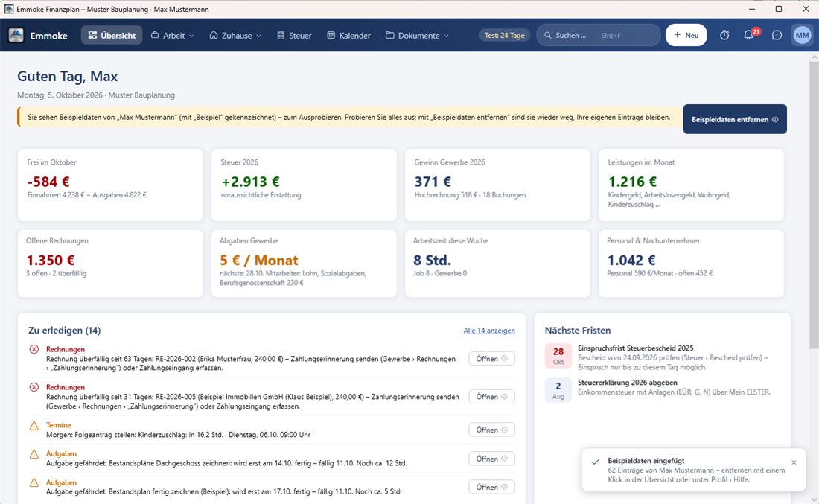Click the info icon on Beispieldaten entfernen
This screenshot has height=504, width=819.
click(775, 119)
